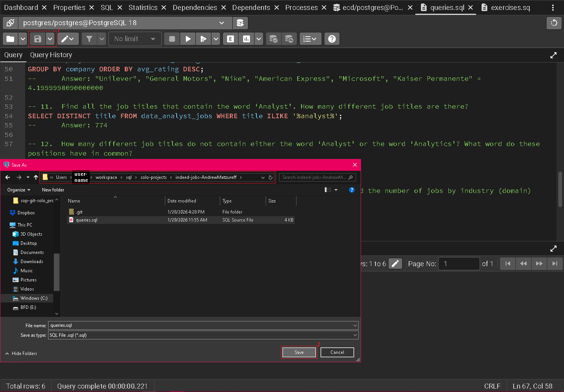This screenshot has height=392, width=564.
Task: Click the Rollback database icon
Action: tap(289, 39)
